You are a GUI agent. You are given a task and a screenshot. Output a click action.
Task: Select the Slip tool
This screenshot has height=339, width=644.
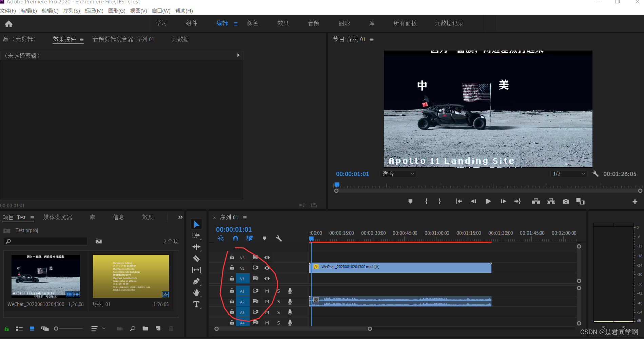pos(196,270)
